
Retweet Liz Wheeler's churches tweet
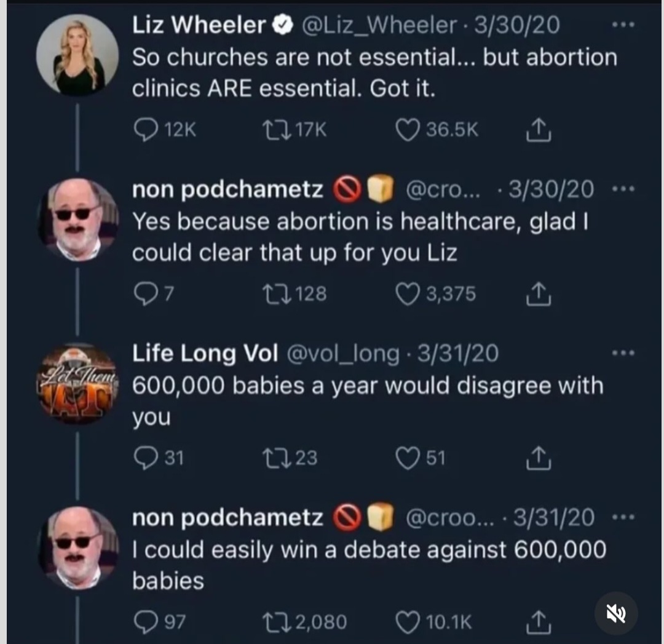pos(271,130)
